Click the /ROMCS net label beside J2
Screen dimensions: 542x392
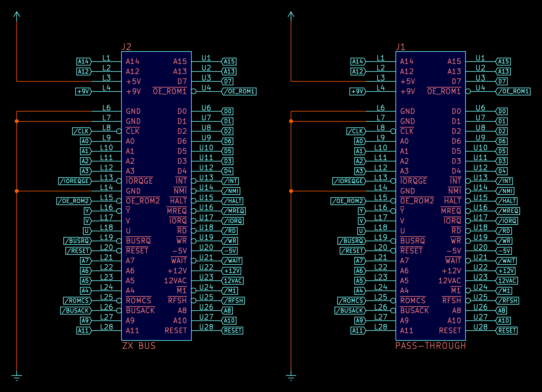click(77, 301)
